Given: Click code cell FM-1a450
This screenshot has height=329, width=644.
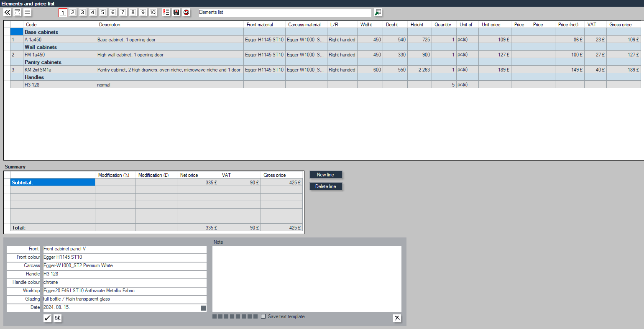Looking at the screenshot, I should click(59, 55).
